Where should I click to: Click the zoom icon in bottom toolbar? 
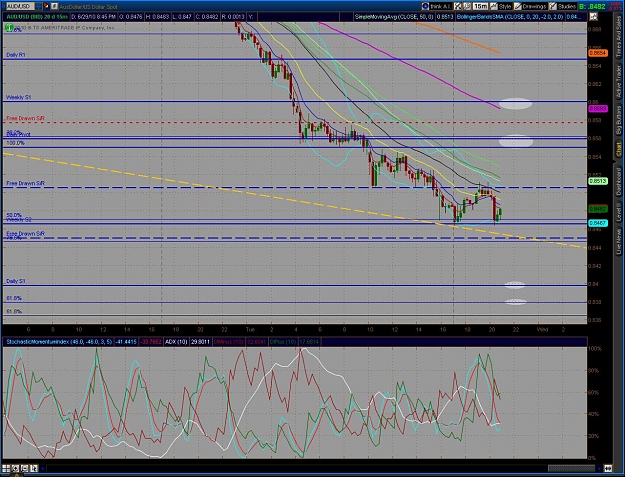(x=16, y=468)
